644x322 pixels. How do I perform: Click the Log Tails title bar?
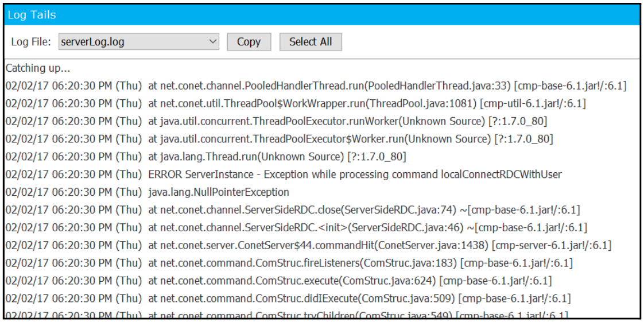322,15
